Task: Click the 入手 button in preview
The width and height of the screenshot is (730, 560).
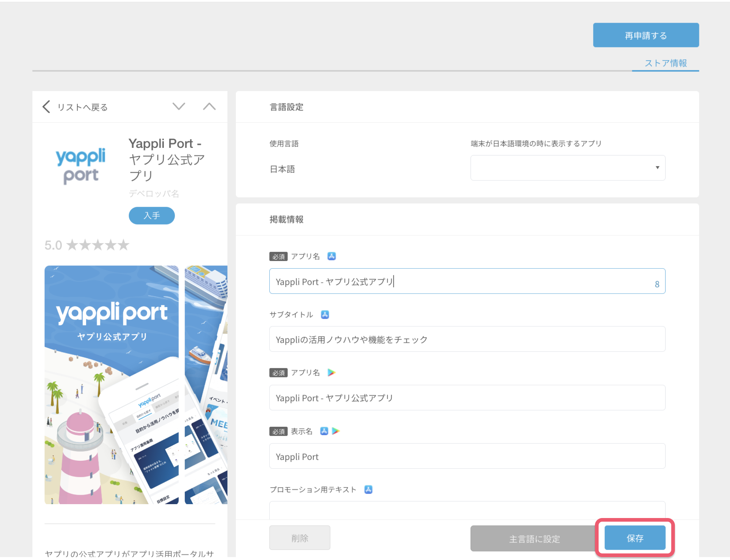Action: [151, 215]
